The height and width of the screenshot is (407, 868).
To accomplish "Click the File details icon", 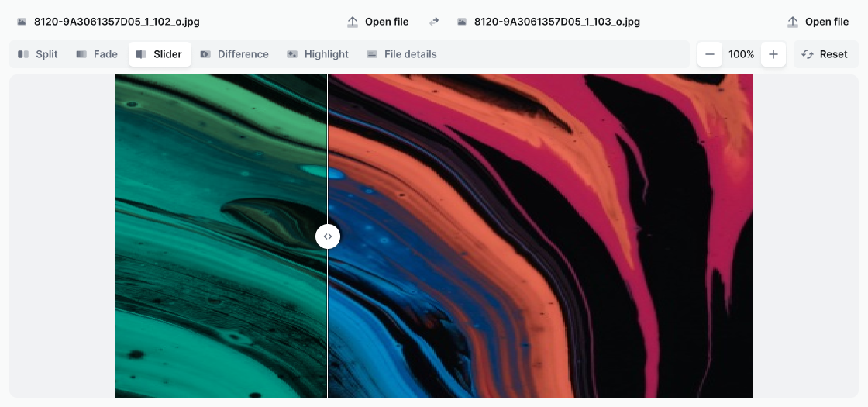I will point(372,54).
